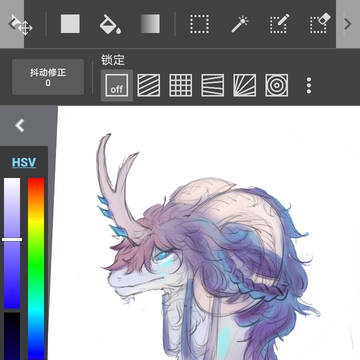Enable concentric circle snap guide
This screenshot has width=360, height=360.
coord(277,85)
